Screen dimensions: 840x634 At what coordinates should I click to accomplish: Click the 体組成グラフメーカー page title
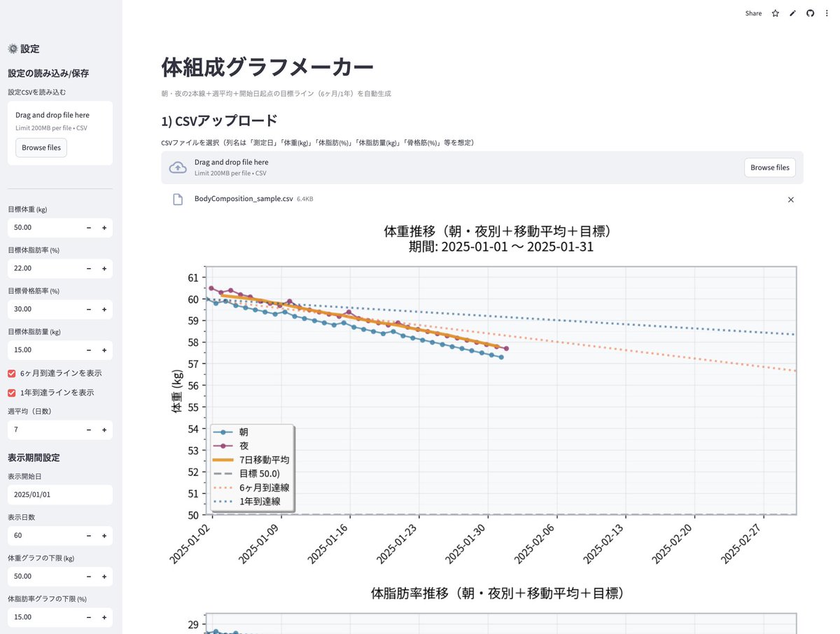[267, 67]
